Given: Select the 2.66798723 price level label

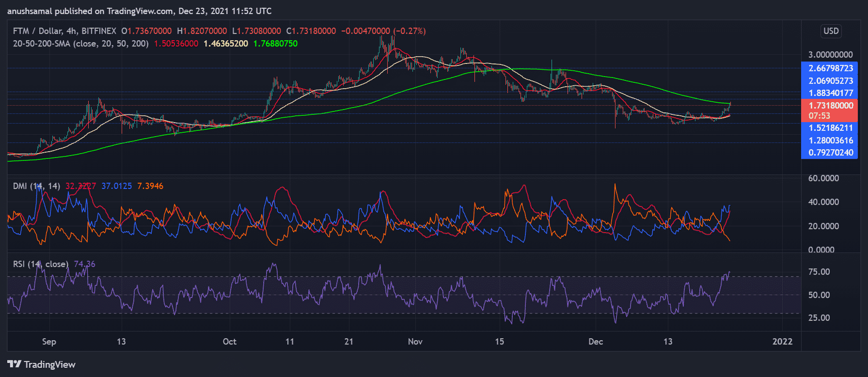Looking at the screenshot, I should click(x=830, y=68).
